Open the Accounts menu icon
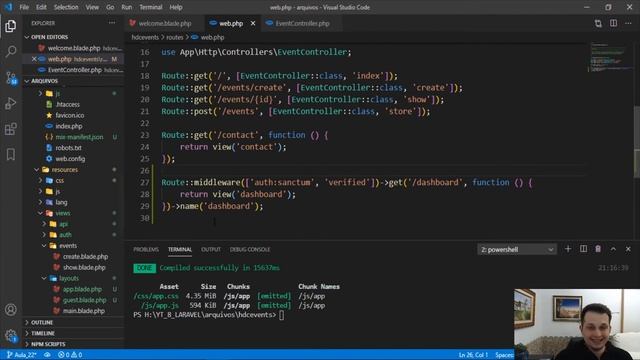Image resolution: width=640 pixels, height=360 pixels. coord(11,309)
